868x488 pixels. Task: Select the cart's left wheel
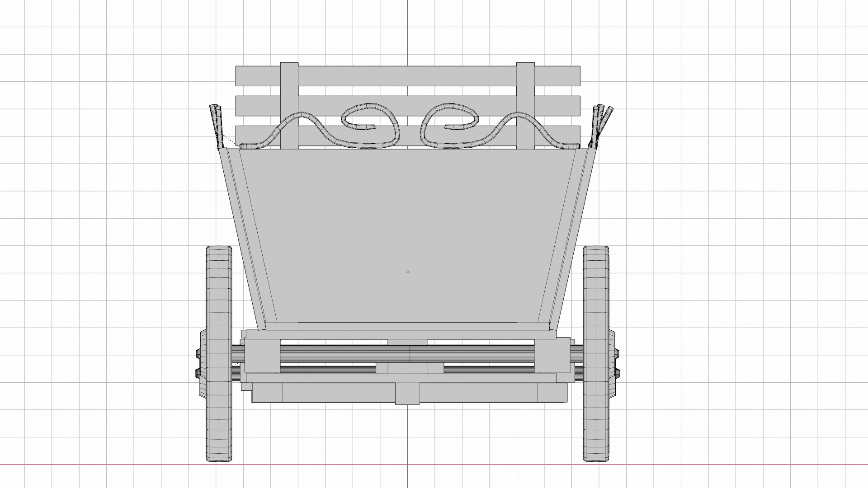(219, 353)
